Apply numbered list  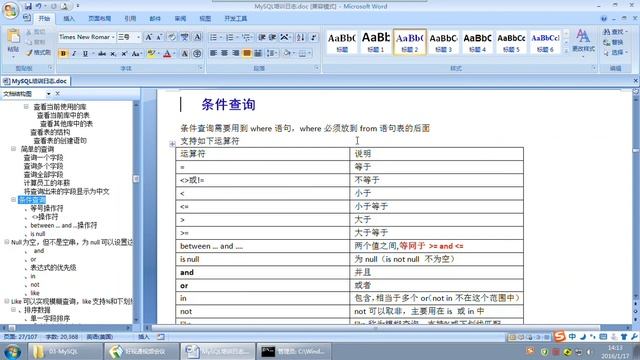point(230,38)
